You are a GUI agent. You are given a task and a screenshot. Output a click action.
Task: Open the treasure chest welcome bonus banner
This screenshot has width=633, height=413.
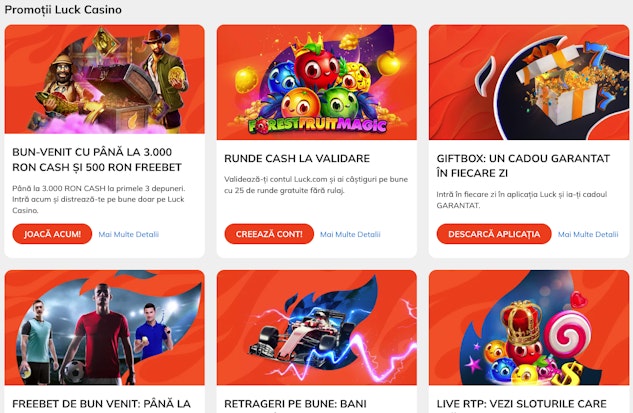[105, 79]
